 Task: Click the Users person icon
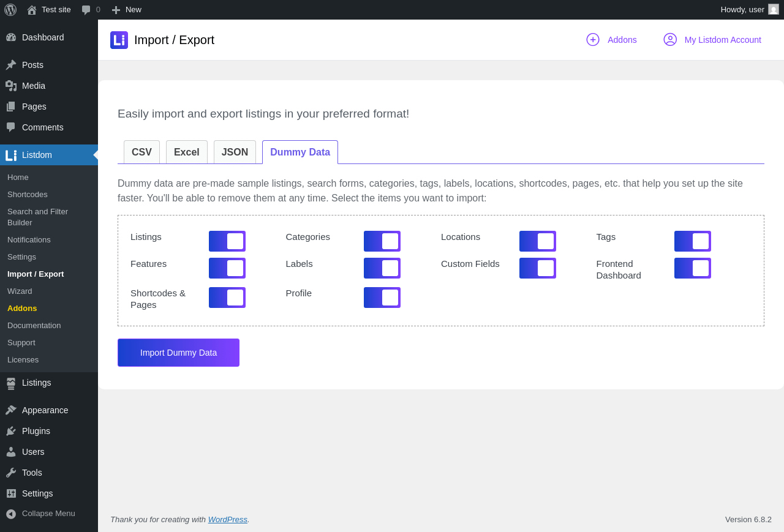click(11, 452)
